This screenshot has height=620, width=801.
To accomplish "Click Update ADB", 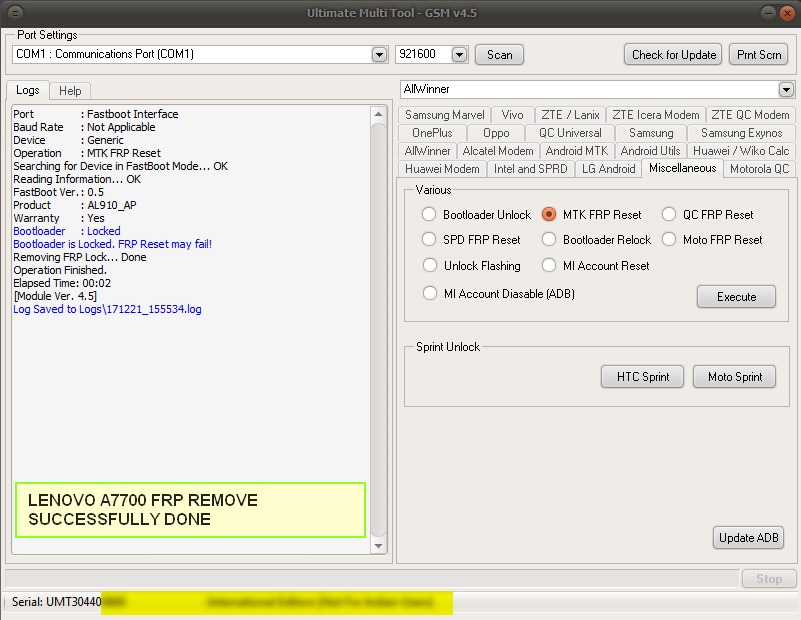I will point(748,537).
